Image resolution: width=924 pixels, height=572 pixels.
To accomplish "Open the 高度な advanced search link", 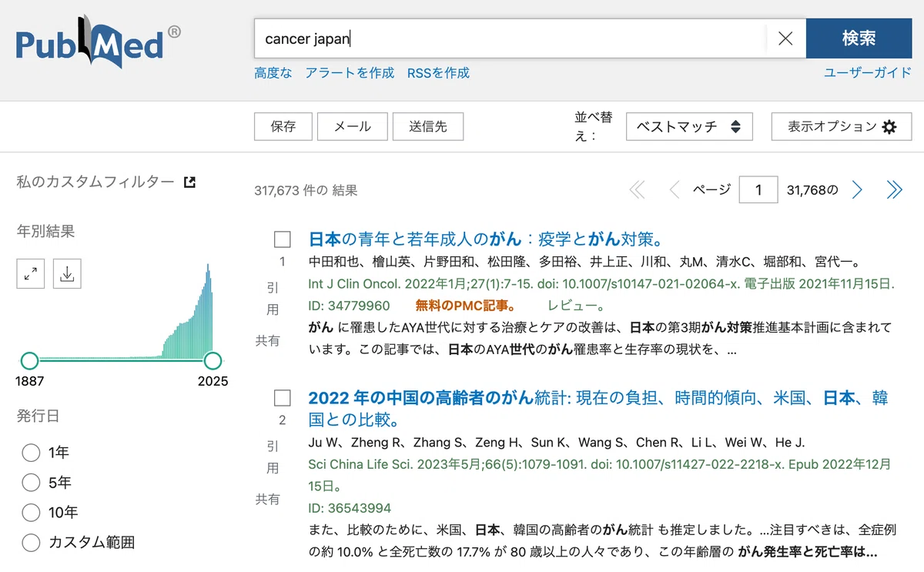I will coord(273,73).
